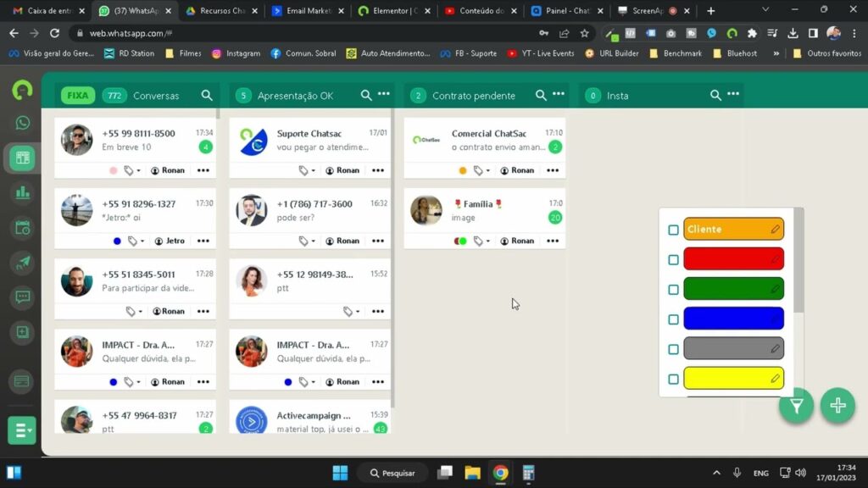Click the Jetro assignee on +55 91 8296-1327 card
This screenshot has width=868, height=488.
pyautogui.click(x=170, y=241)
